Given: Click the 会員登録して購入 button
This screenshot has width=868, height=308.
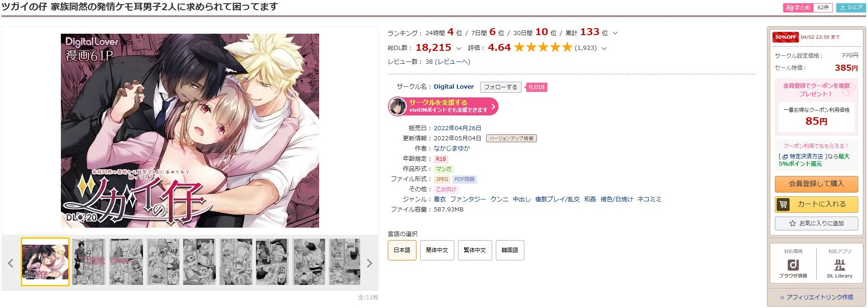Looking at the screenshot, I should click(x=816, y=184).
